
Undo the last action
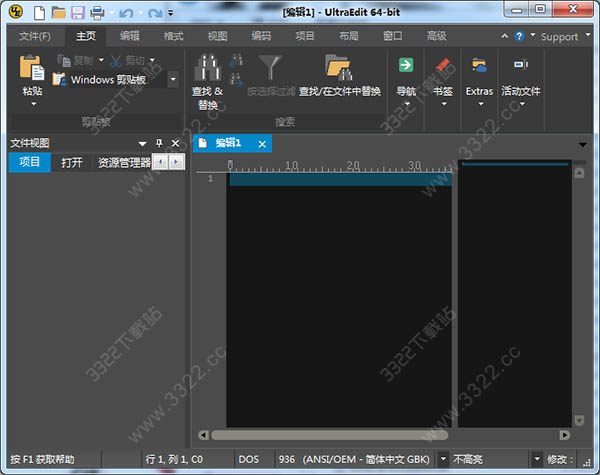point(126,13)
